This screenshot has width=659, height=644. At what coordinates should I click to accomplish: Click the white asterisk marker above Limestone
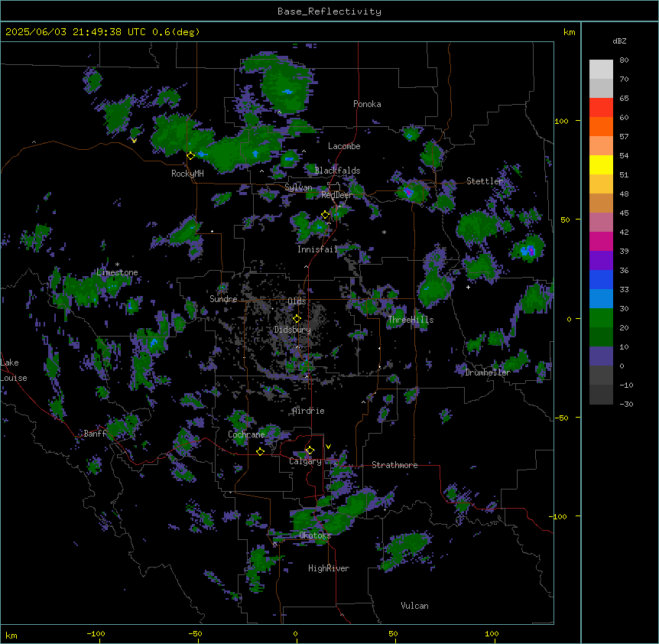tap(117, 265)
